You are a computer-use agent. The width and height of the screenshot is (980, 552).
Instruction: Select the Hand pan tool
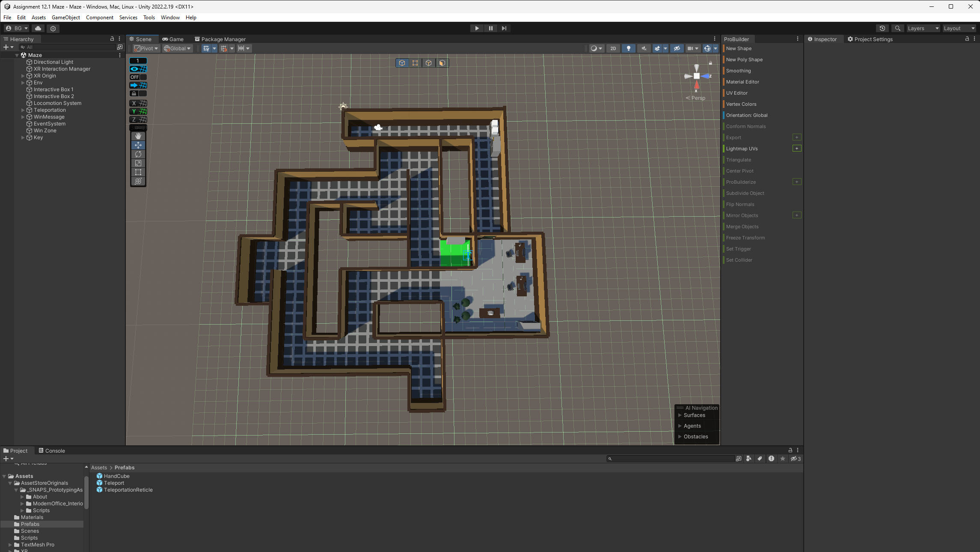pyautogui.click(x=138, y=136)
